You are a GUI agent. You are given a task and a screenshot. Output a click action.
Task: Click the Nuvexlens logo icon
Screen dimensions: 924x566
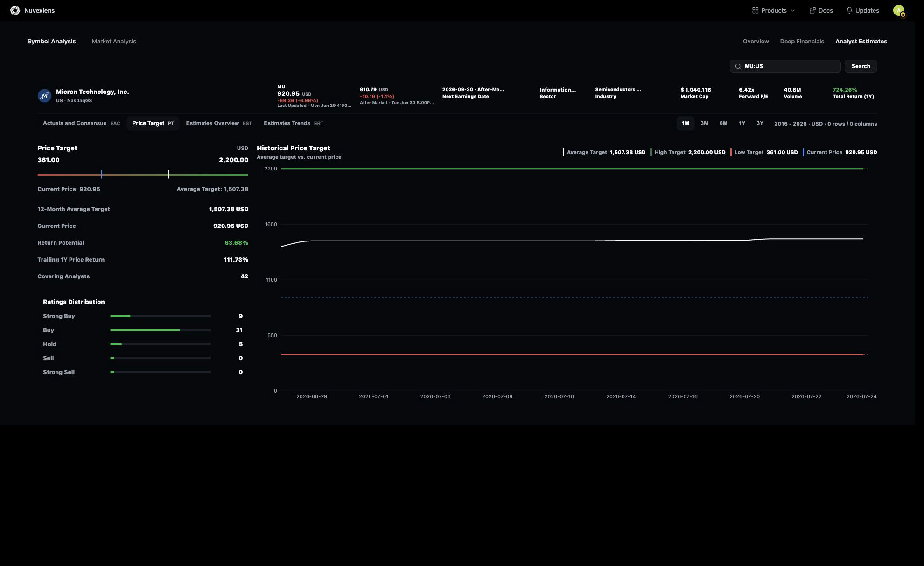(x=15, y=10)
